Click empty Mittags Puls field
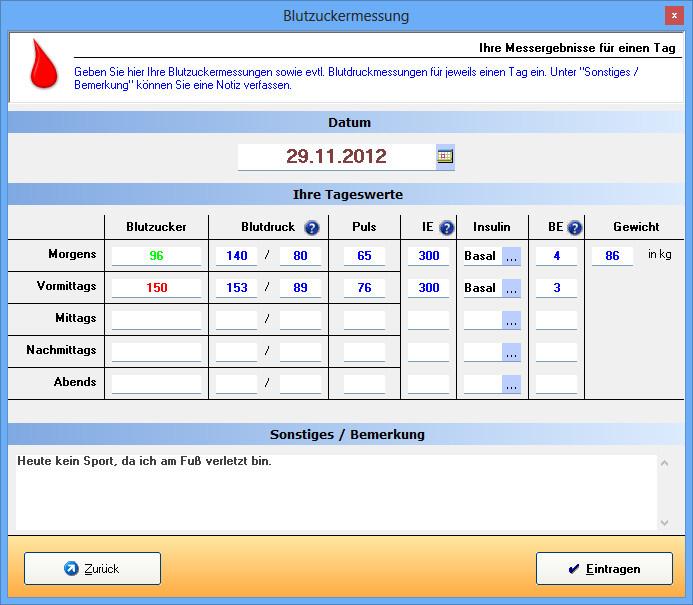 click(365, 320)
